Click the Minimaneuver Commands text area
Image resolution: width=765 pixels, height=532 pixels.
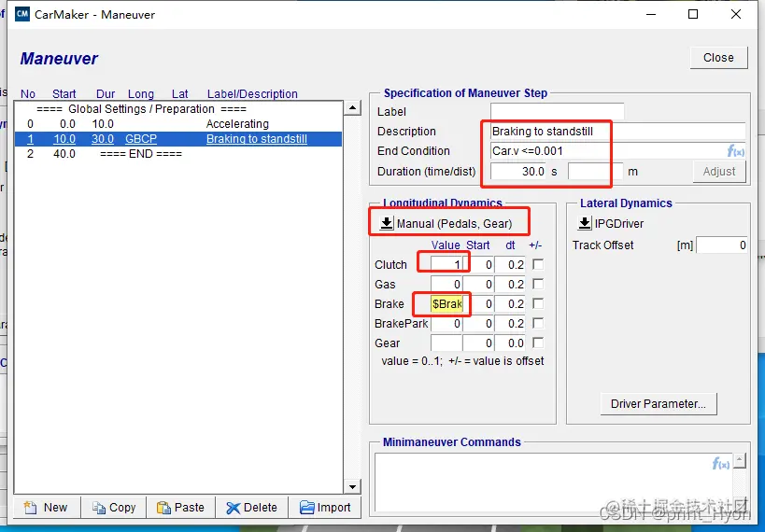[x=553, y=482]
